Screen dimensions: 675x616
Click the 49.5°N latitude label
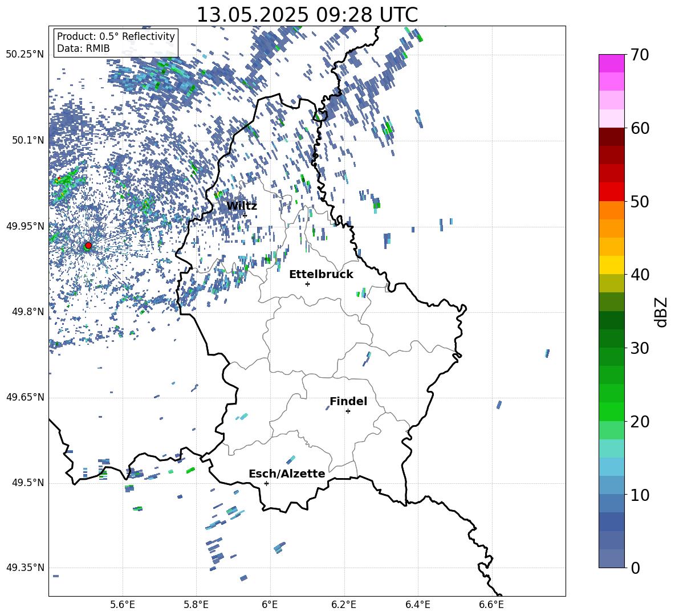[x=28, y=483]
